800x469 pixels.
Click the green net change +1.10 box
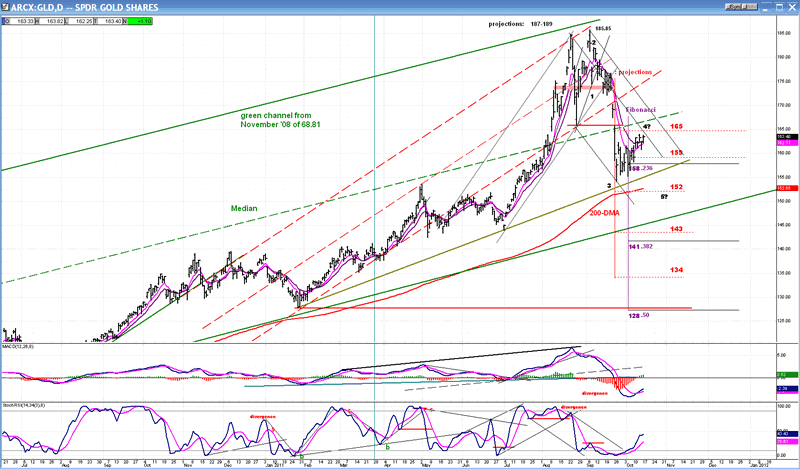pyautogui.click(x=144, y=18)
